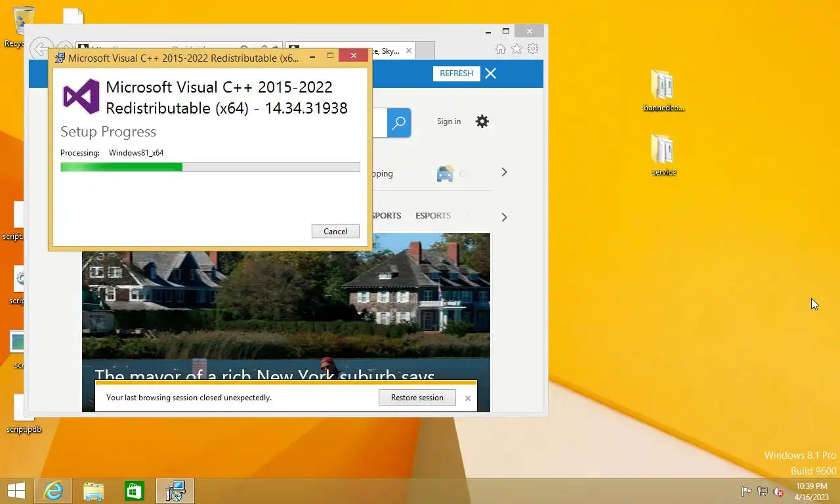Click the Visual Studio purple logo
Viewport: 840px width, 504px height.
click(x=81, y=96)
